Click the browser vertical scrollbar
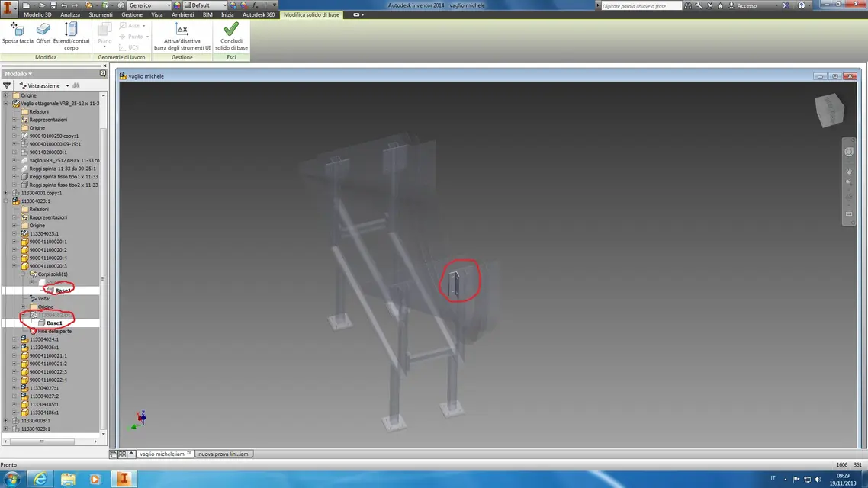 tap(104, 265)
